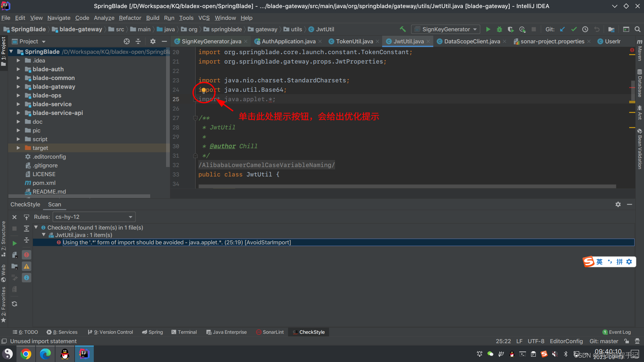Screen dimensions: 644x362
Task: Start debugging with the bug icon
Action: coord(499,29)
